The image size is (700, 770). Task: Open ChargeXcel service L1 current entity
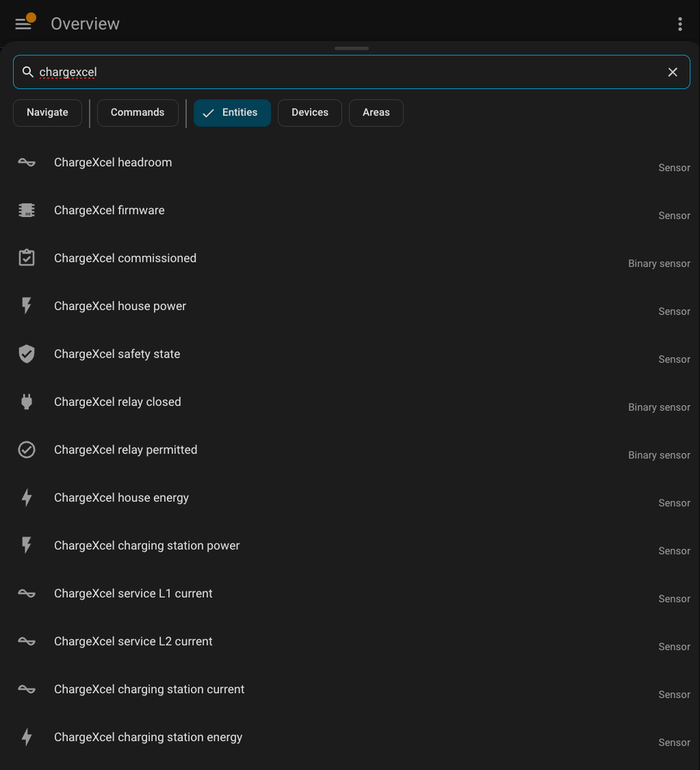(351, 594)
